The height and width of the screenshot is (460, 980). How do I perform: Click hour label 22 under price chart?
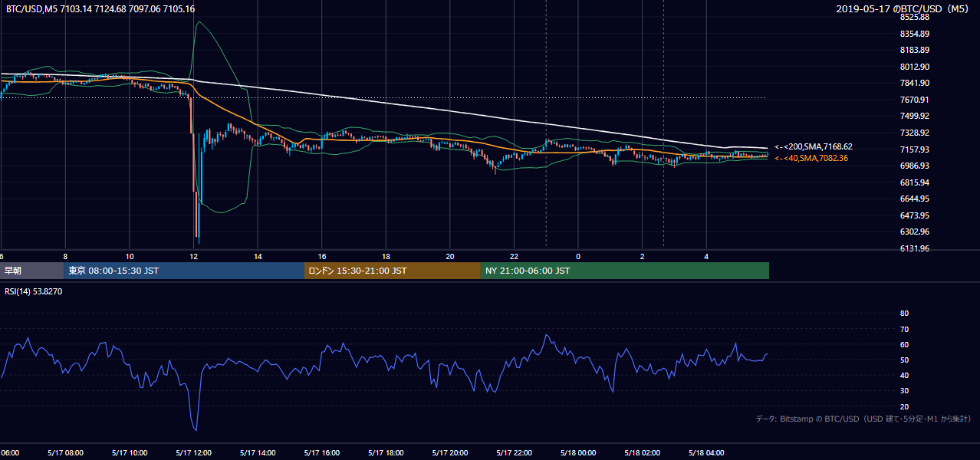click(x=515, y=256)
